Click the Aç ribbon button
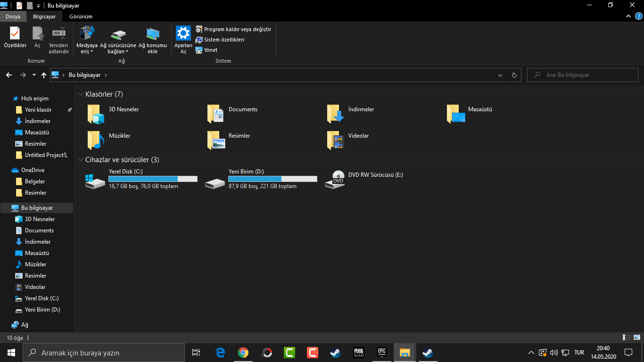This screenshot has width=644, height=362. pyautogui.click(x=37, y=37)
